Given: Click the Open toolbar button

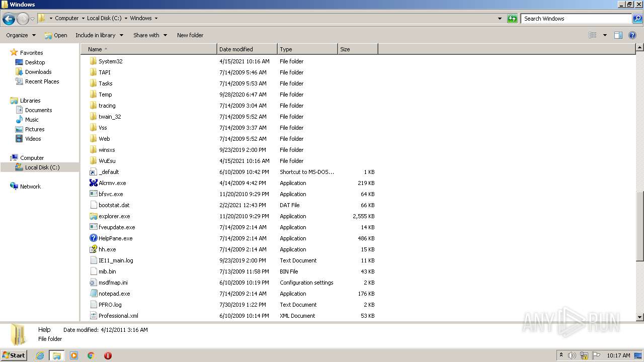Looking at the screenshot, I should [55, 35].
